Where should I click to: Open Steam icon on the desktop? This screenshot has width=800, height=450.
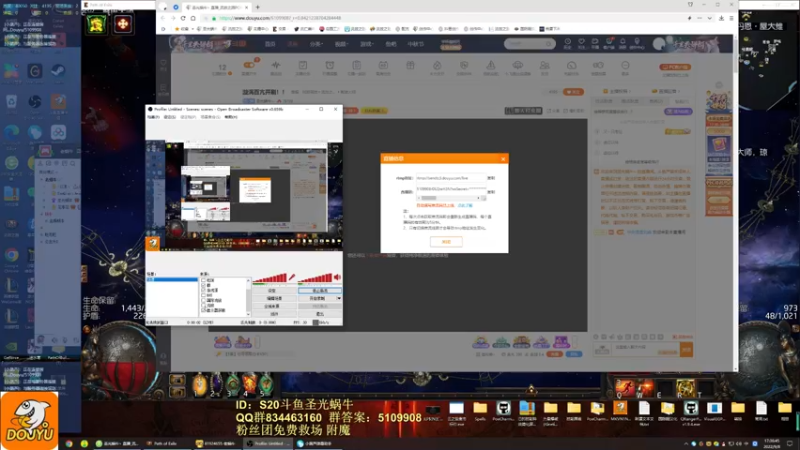pos(58,71)
